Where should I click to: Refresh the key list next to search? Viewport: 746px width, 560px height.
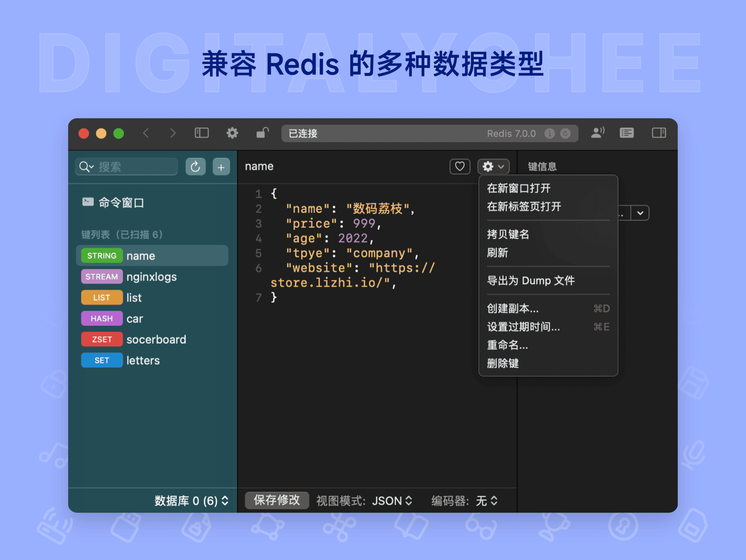[195, 167]
